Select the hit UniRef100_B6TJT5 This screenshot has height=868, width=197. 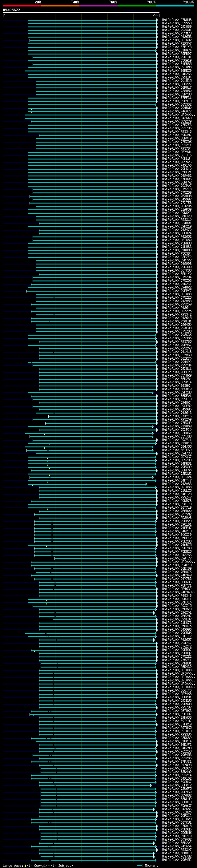pyautogui.click(x=176, y=155)
